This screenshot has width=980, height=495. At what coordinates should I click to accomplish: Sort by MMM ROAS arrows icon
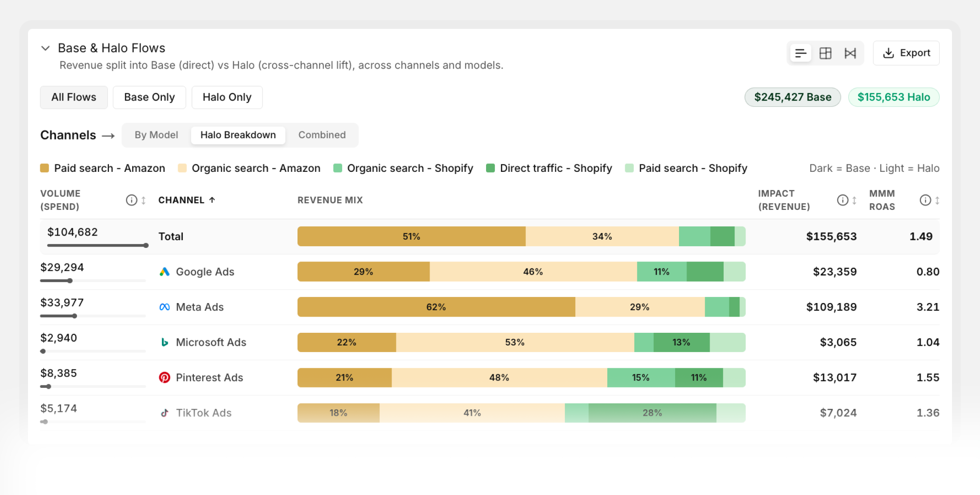pyautogui.click(x=937, y=200)
